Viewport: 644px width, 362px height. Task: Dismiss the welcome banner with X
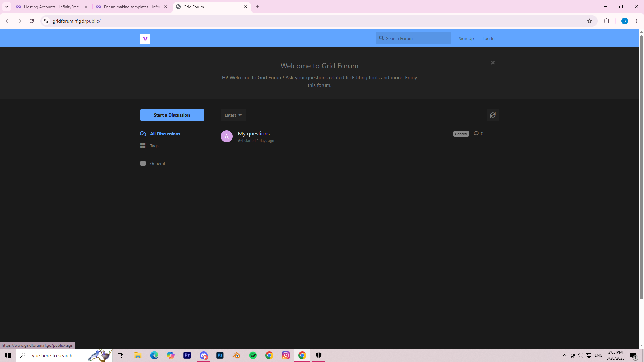pyautogui.click(x=493, y=63)
